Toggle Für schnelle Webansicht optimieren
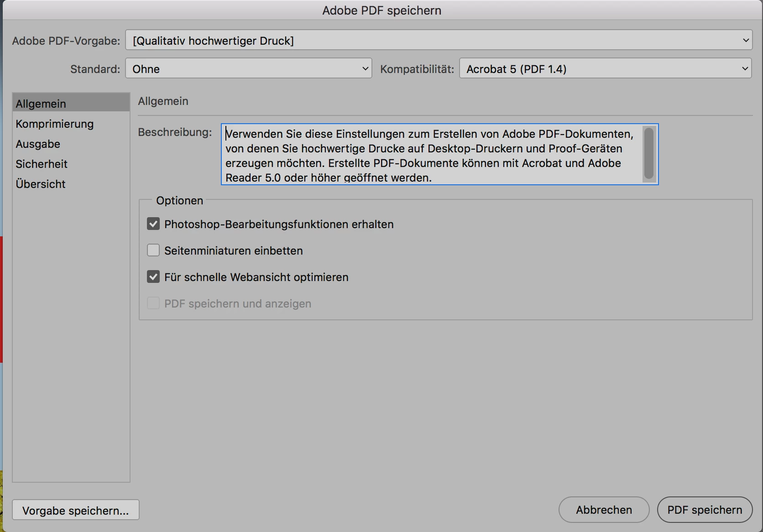 tap(153, 277)
